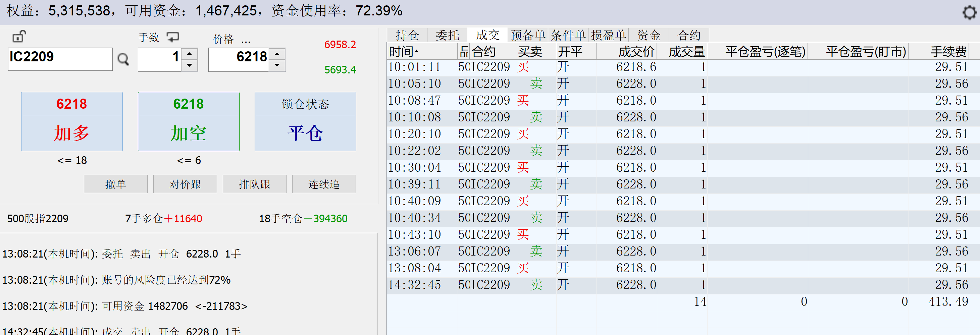Decrease lot quantity with down arrow

click(x=190, y=65)
